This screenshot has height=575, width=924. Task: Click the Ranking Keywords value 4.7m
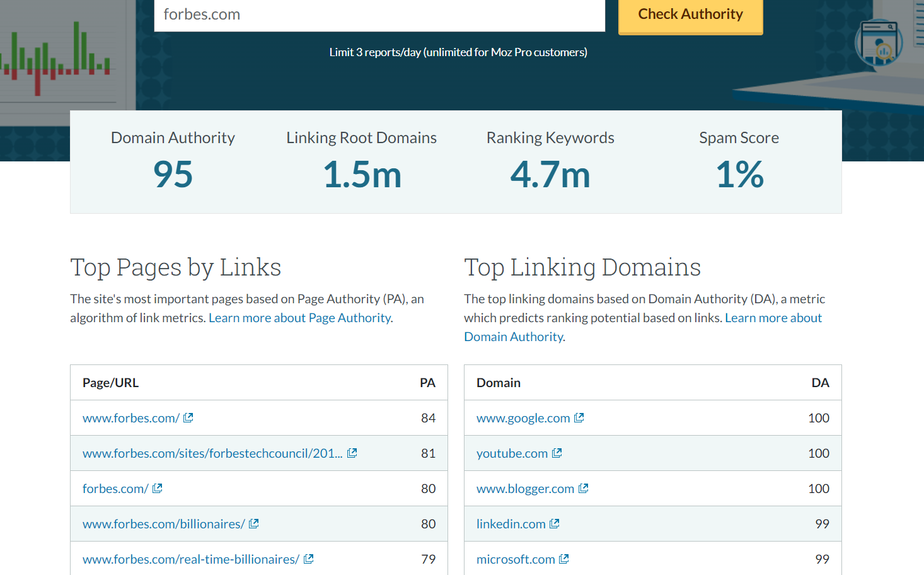[x=550, y=175]
